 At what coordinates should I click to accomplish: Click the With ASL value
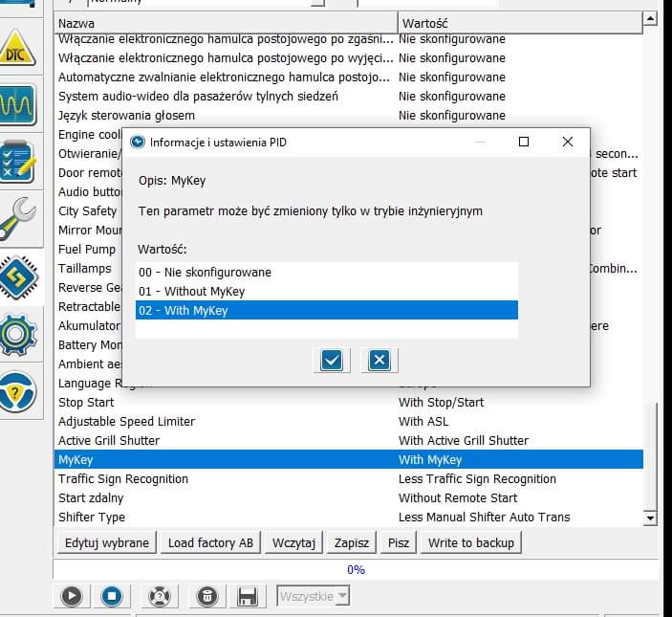click(x=423, y=422)
